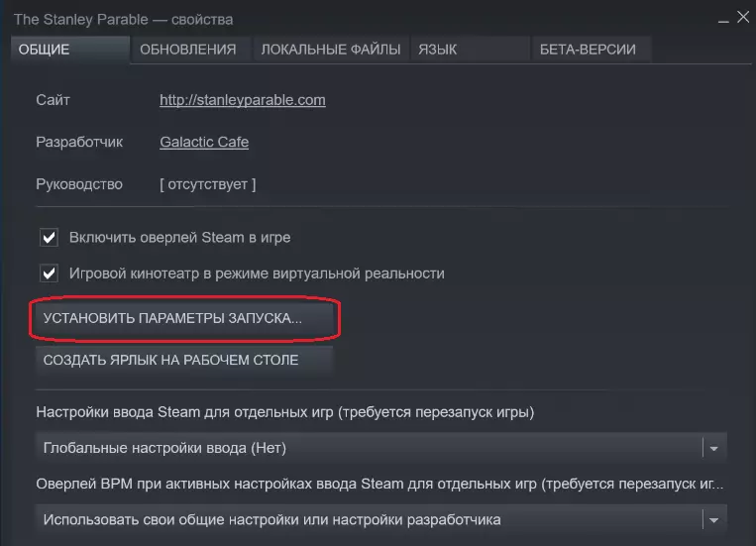The height and width of the screenshot is (546, 756).
Task: Expand the 'Использовать свои общие настройки' dropdown
Action: coord(380,519)
